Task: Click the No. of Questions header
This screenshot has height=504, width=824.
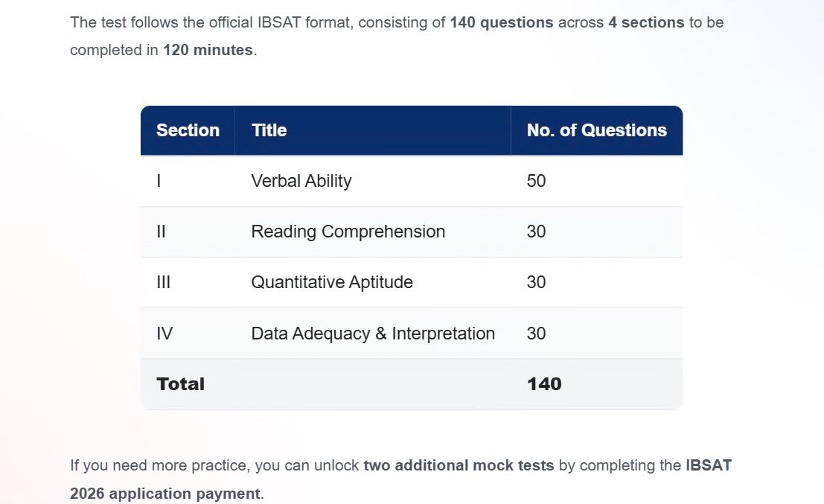Action: pos(596,130)
